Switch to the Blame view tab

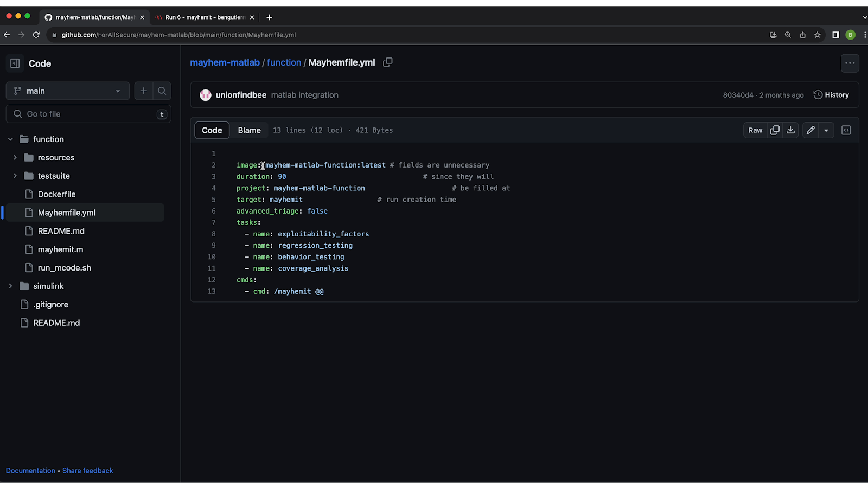click(x=249, y=130)
